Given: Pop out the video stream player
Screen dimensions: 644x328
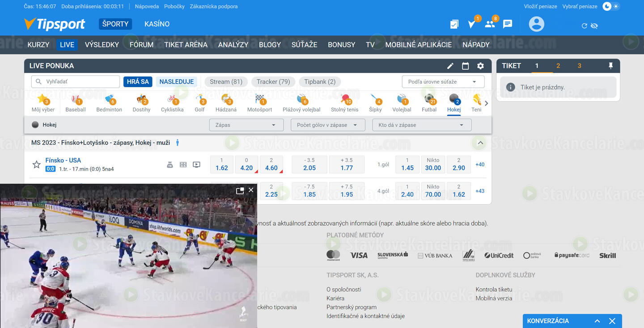Looking at the screenshot, I should pos(240,190).
